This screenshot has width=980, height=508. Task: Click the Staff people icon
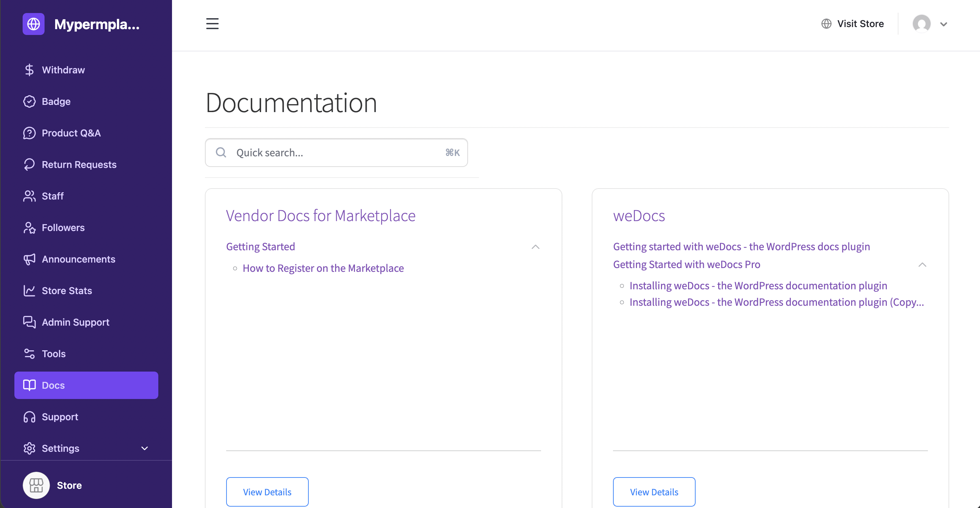(x=29, y=196)
